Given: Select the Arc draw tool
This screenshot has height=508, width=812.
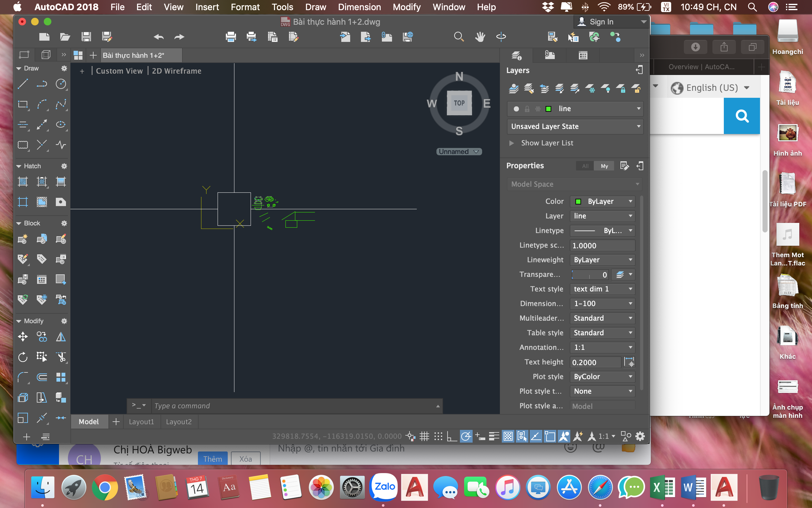Looking at the screenshot, I should click(x=42, y=104).
